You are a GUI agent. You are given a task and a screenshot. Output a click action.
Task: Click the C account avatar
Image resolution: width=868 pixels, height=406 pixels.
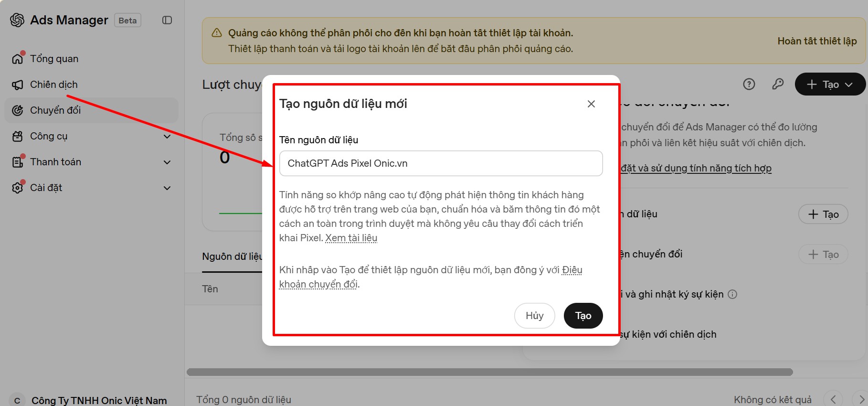coord(17,400)
